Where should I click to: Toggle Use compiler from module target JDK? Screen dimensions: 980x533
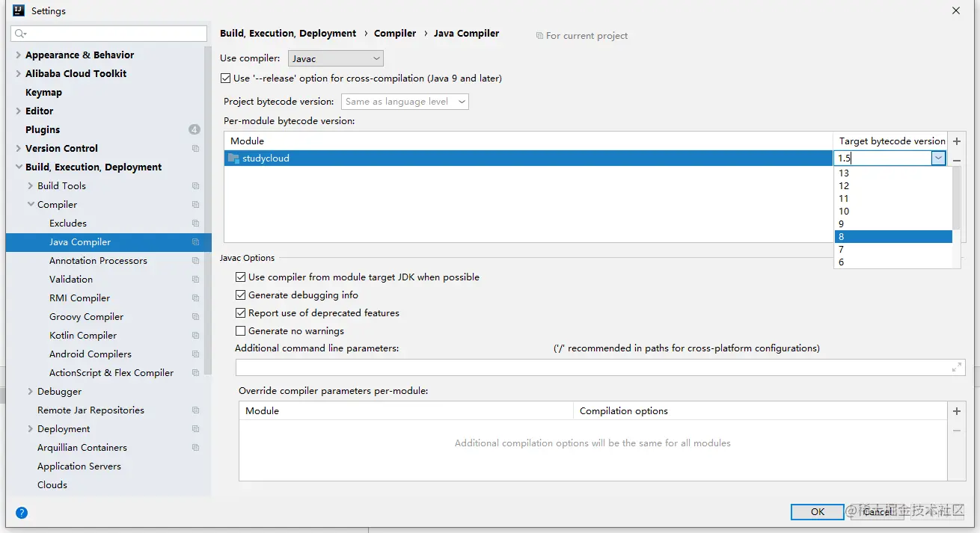click(x=240, y=277)
